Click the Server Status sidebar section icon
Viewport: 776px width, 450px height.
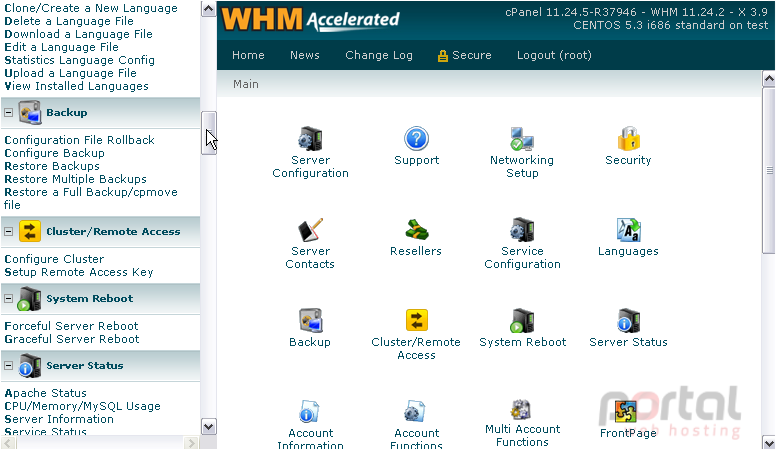(x=30, y=366)
